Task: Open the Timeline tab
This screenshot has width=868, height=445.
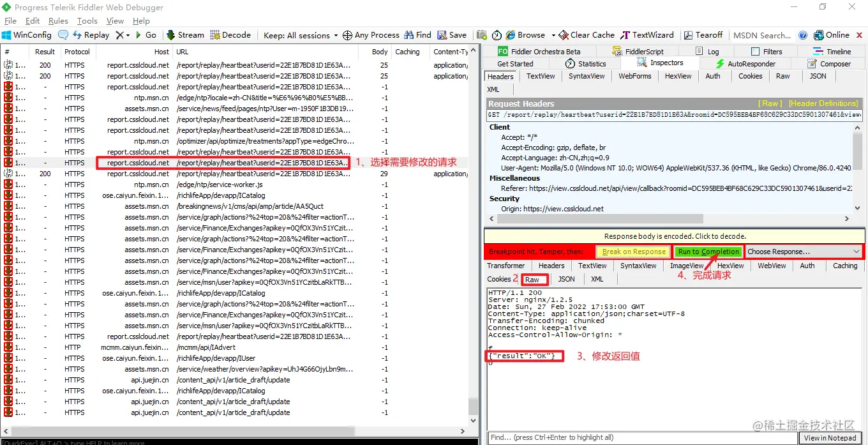Action: (x=832, y=51)
